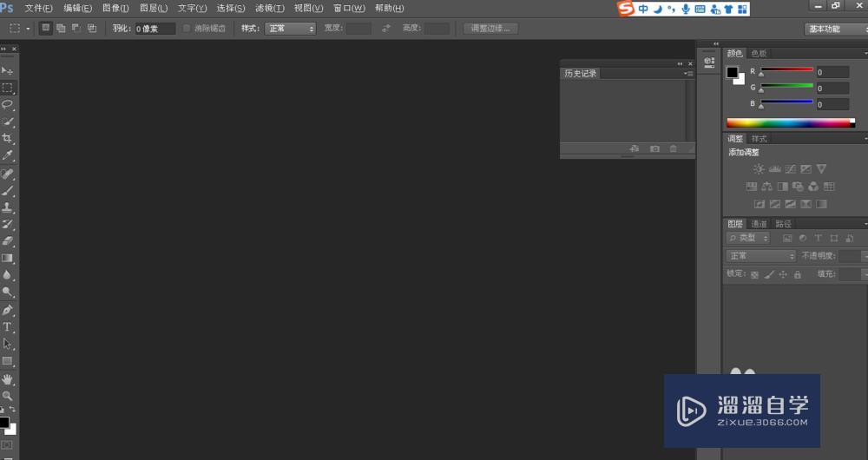Image resolution: width=868 pixels, height=460 pixels.
Task: Select the Pen tool
Action: tap(7, 310)
